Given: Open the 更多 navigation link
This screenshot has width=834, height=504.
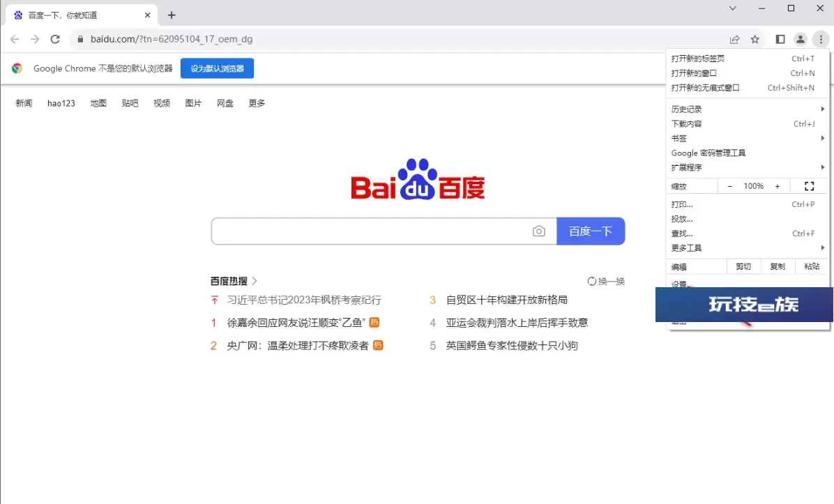Looking at the screenshot, I should click(x=257, y=103).
